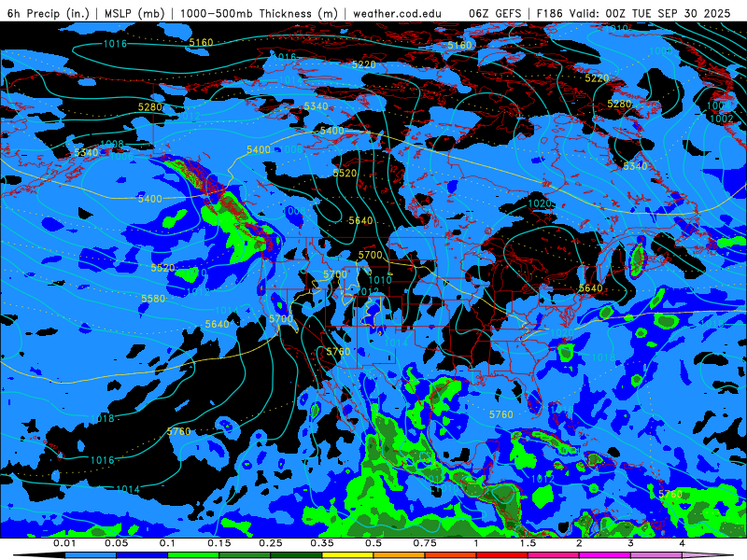The width and height of the screenshot is (747, 560).
Task: Pick the orange 0.5–0.75 legend swatch
Action: click(400, 555)
